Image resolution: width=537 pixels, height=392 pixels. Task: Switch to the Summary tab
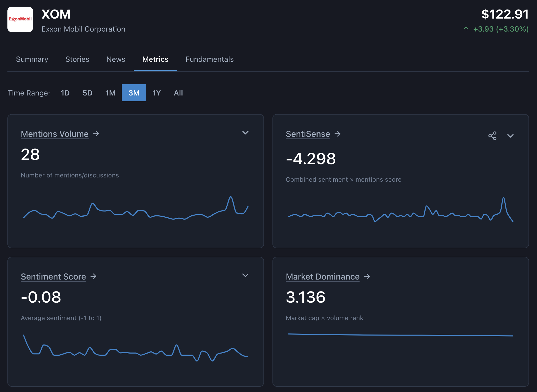[32, 59]
